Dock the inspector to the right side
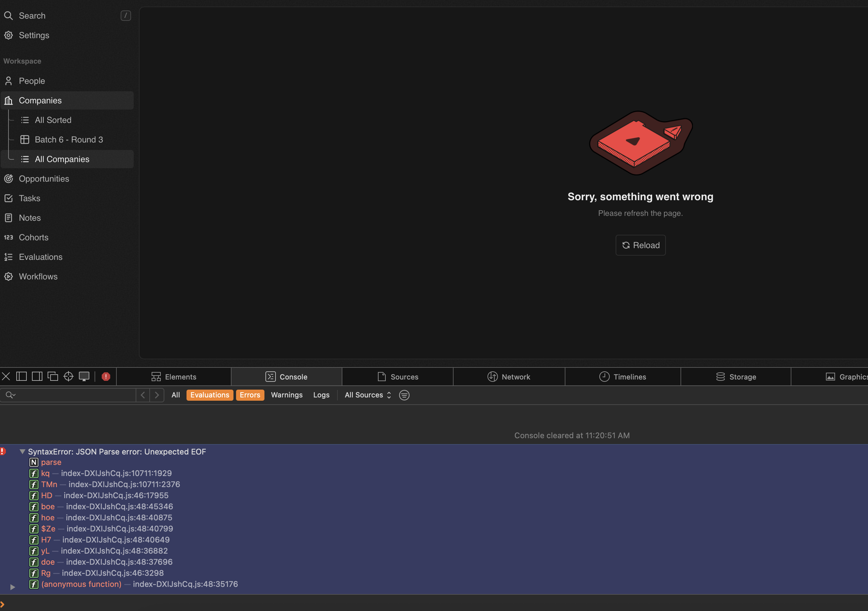This screenshot has width=868, height=611. [37, 376]
